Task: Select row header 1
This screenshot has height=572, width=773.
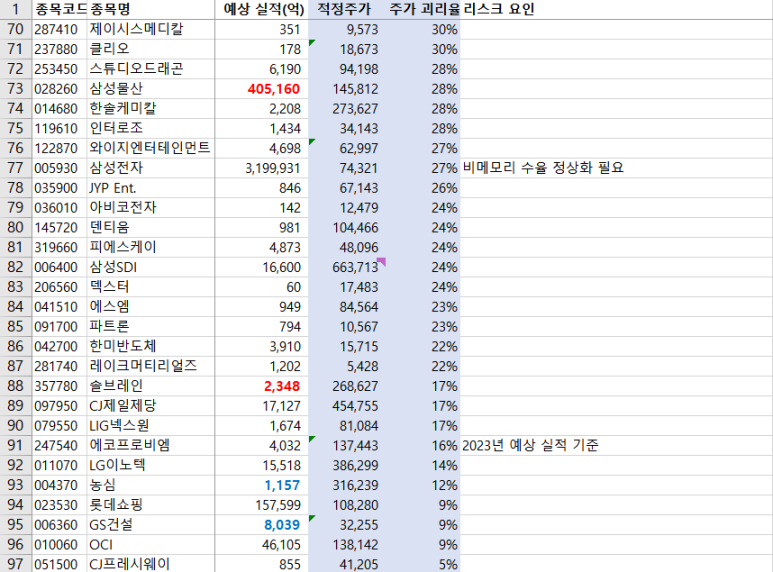Action: [16, 9]
